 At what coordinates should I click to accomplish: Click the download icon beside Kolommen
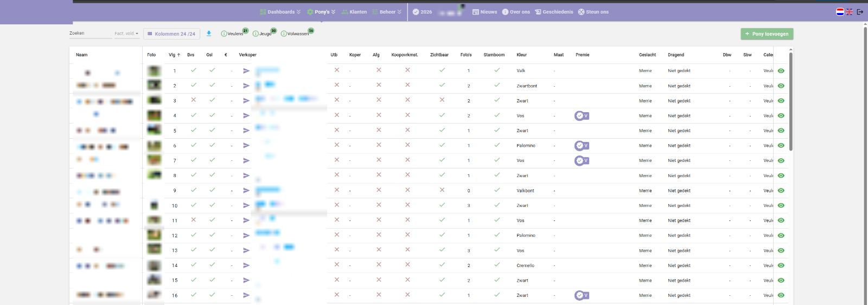tap(209, 34)
